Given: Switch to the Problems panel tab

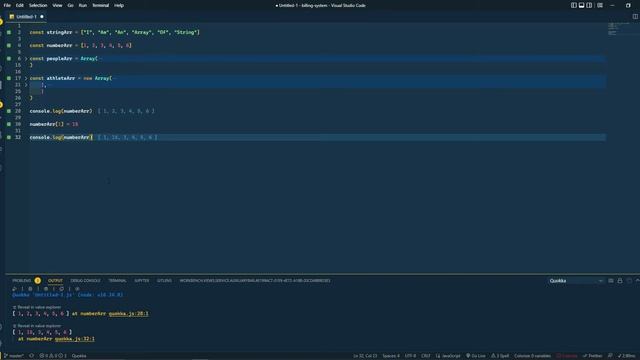Looking at the screenshot, I should tap(22, 281).
